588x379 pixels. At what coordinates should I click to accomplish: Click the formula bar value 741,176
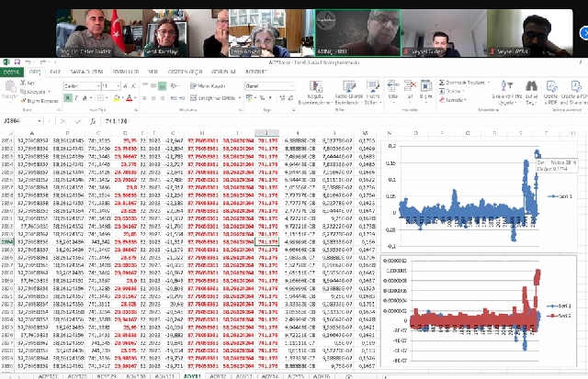117,121
